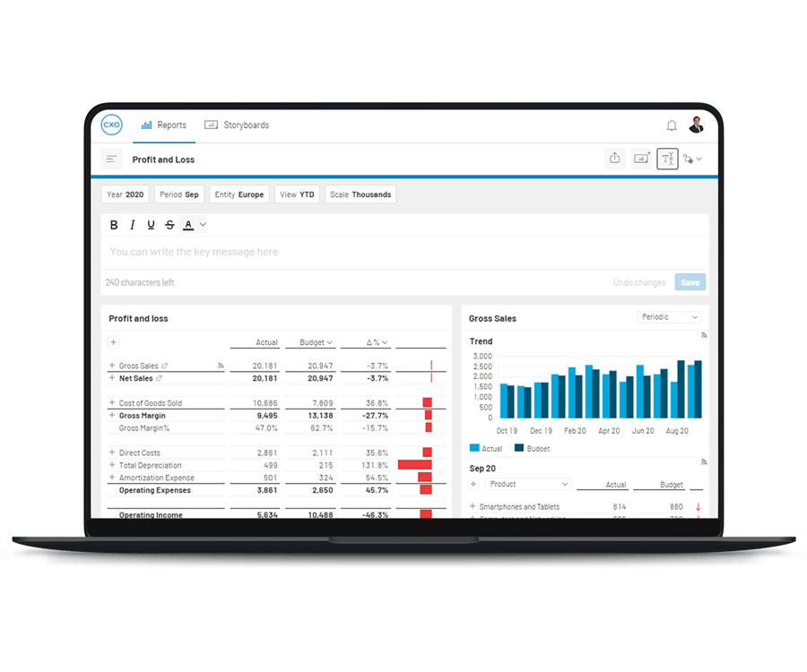
Task: Open the report options icon dropdown
Action: click(692, 159)
